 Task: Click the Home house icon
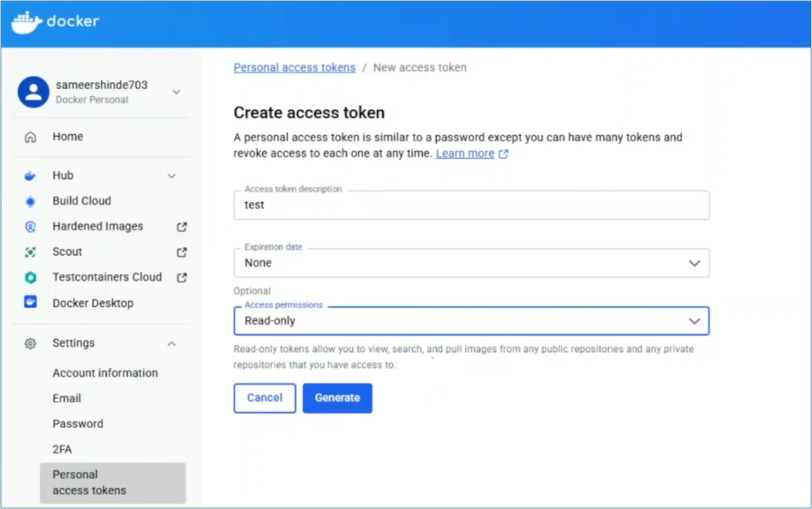(x=30, y=137)
